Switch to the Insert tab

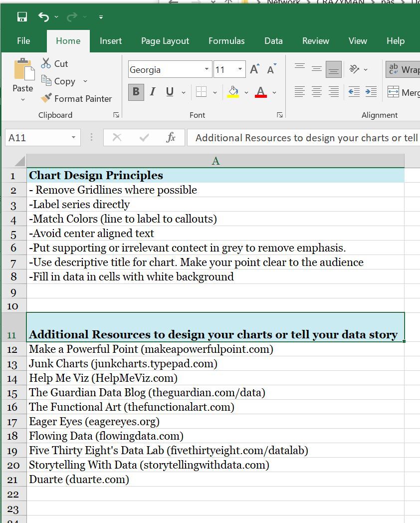click(x=111, y=41)
